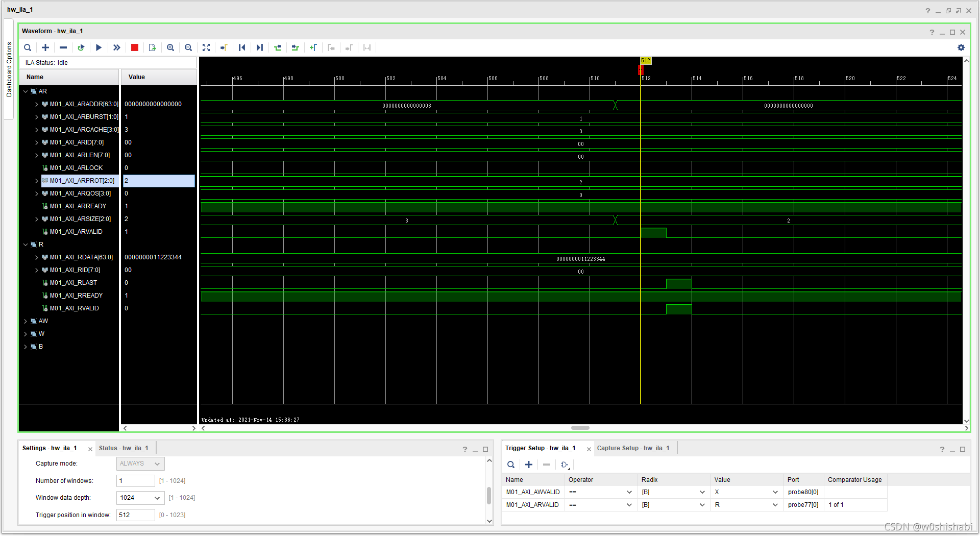The image size is (980, 536).
Task: Toggle auto re-trigger for the ILA core
Action: tap(81, 47)
